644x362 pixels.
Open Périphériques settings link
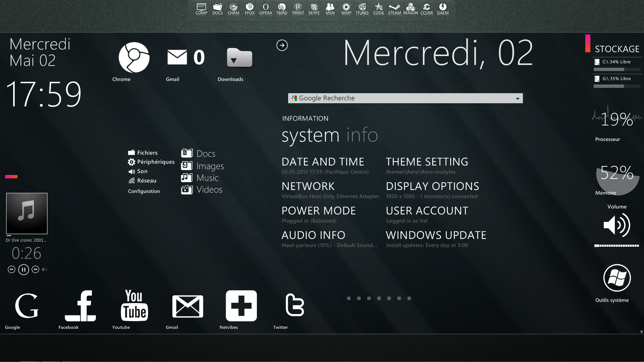click(x=151, y=162)
